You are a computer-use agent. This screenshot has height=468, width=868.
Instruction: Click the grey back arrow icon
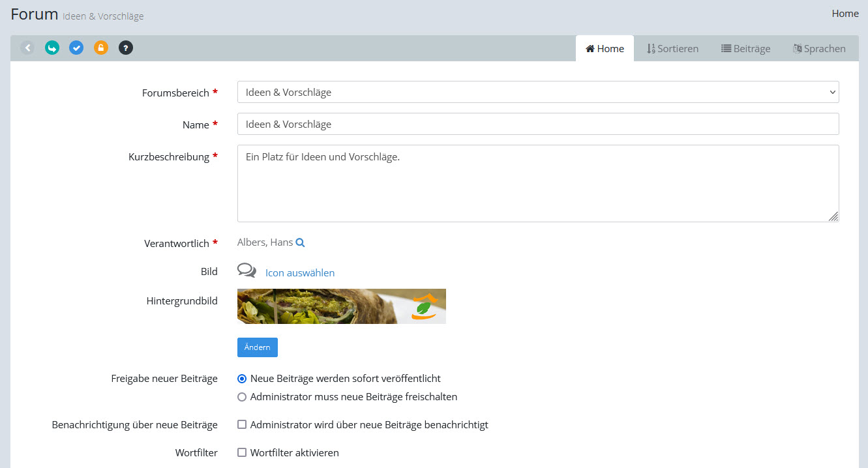pos(27,48)
